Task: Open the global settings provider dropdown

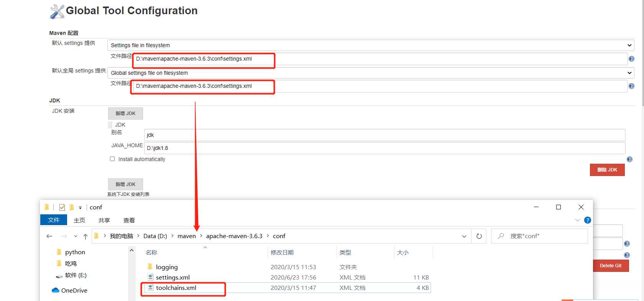Action: (x=371, y=73)
